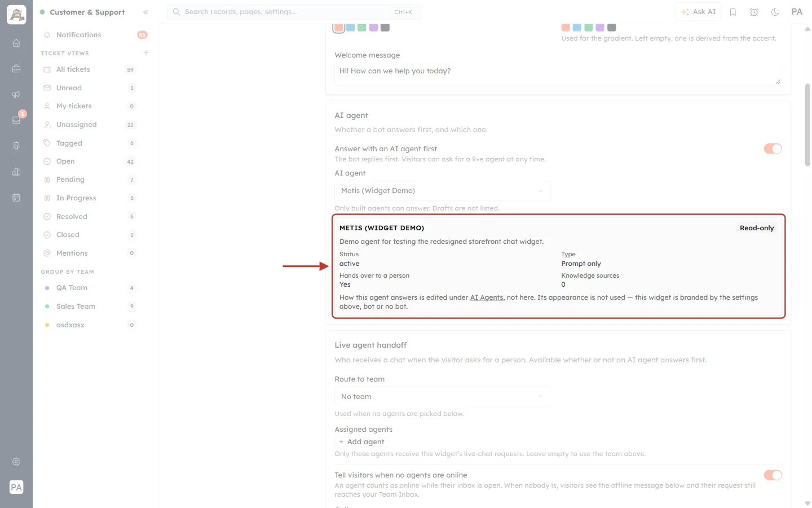Open the inbox icon with badge 1

pyautogui.click(x=16, y=120)
